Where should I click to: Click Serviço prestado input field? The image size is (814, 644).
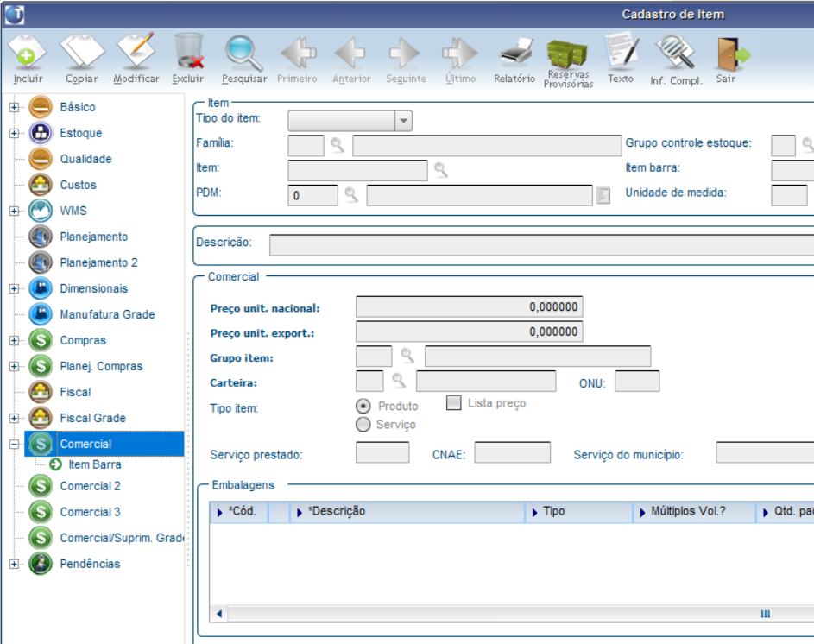click(x=382, y=452)
